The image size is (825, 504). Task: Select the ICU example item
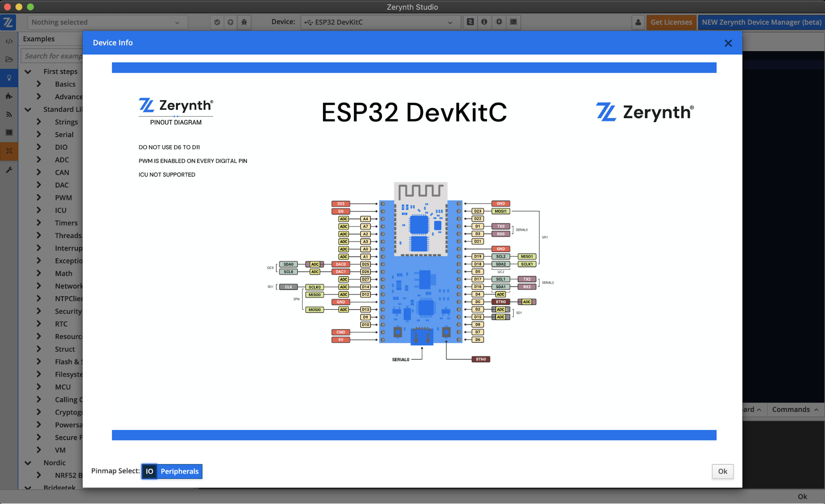61,211
